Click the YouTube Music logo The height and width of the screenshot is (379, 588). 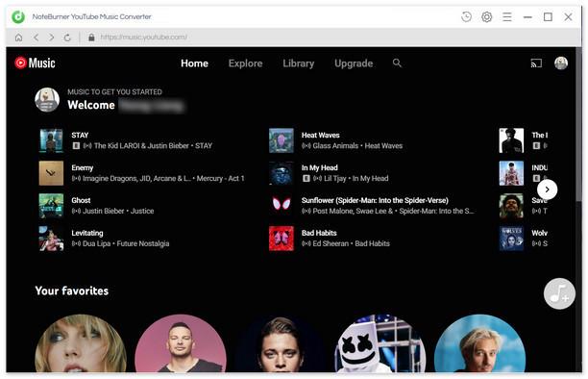[x=35, y=63]
